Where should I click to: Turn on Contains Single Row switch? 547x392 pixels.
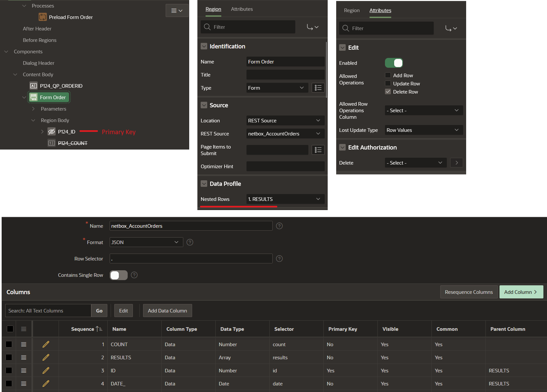click(119, 275)
